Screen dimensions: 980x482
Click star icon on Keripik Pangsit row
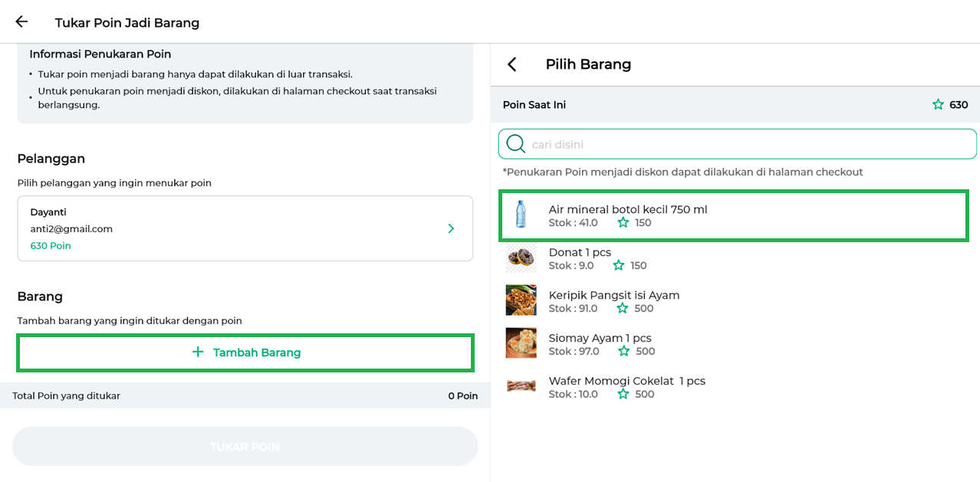click(623, 308)
